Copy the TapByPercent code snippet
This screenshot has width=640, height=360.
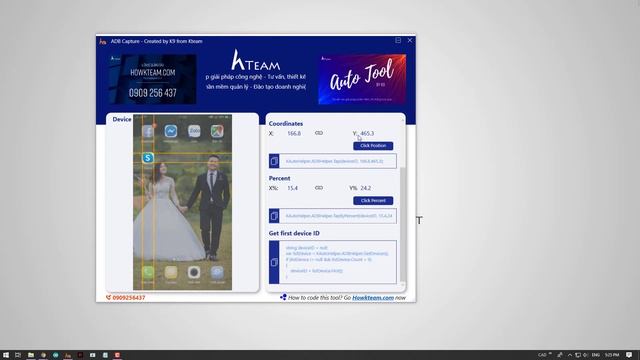274,216
